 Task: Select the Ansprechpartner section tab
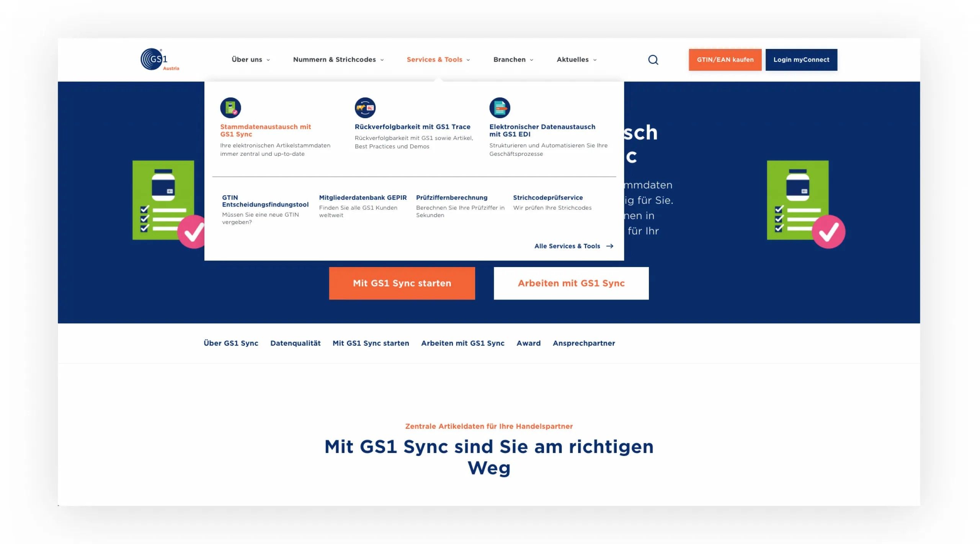(583, 343)
